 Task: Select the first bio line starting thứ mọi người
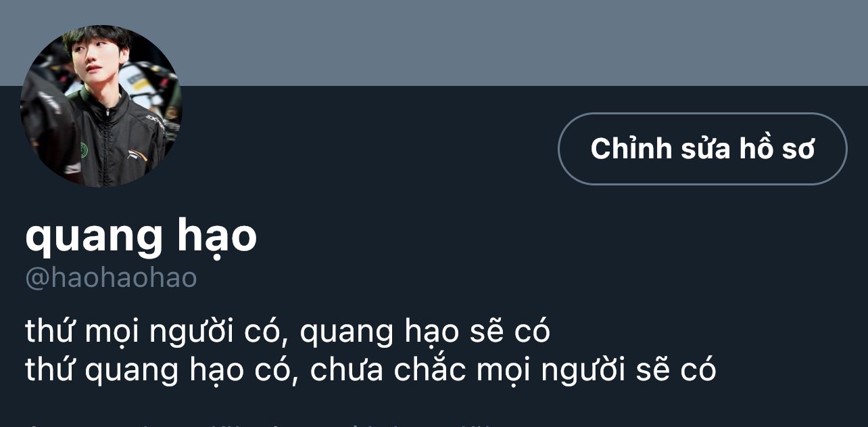(x=288, y=332)
